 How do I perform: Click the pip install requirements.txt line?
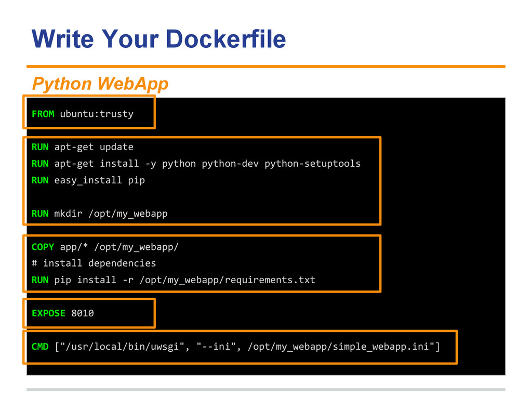174,280
